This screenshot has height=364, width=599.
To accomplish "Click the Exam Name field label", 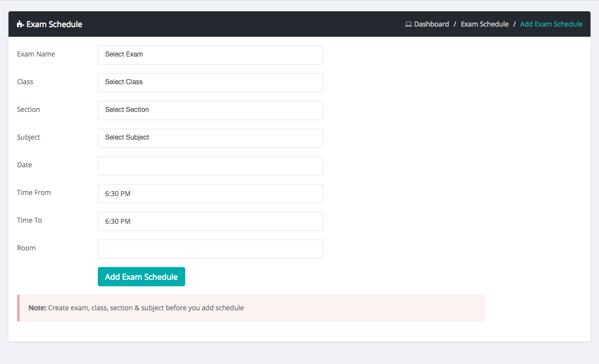I will 36,54.
